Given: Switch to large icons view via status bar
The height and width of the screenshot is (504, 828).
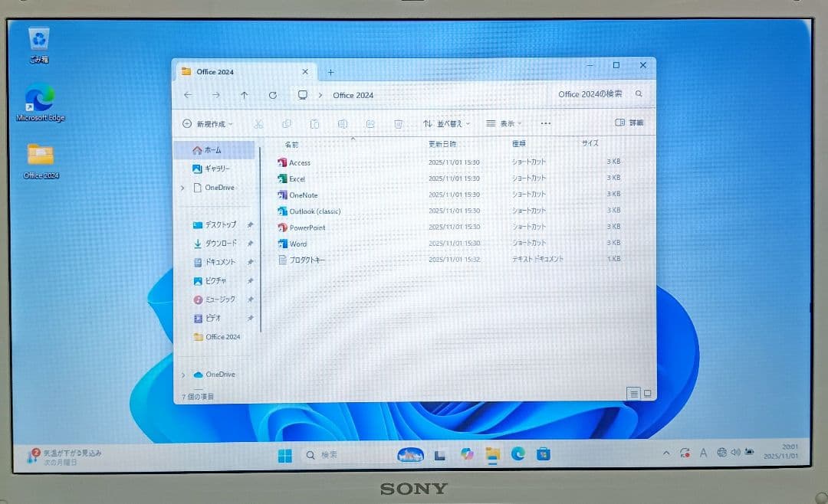Looking at the screenshot, I should (x=647, y=393).
